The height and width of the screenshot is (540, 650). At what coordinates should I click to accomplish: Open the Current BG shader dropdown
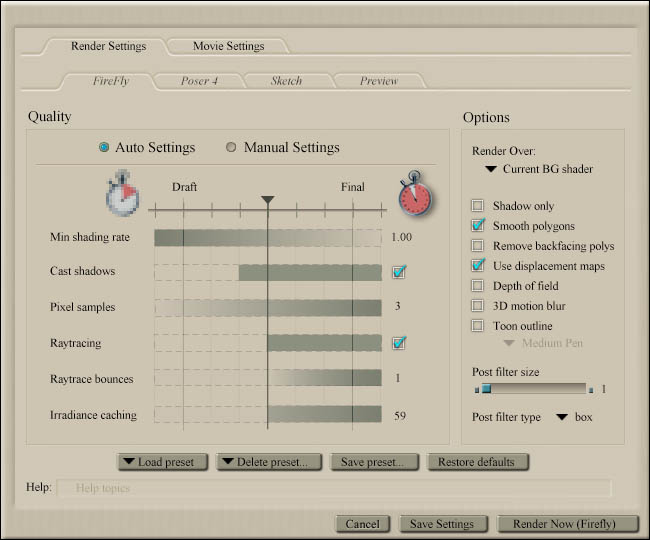(539, 169)
